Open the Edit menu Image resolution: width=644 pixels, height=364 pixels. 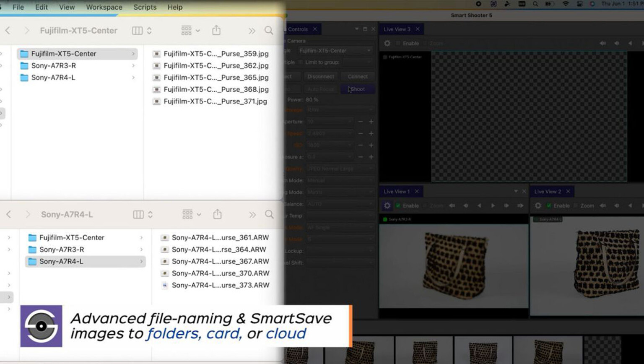pyautogui.click(x=41, y=7)
